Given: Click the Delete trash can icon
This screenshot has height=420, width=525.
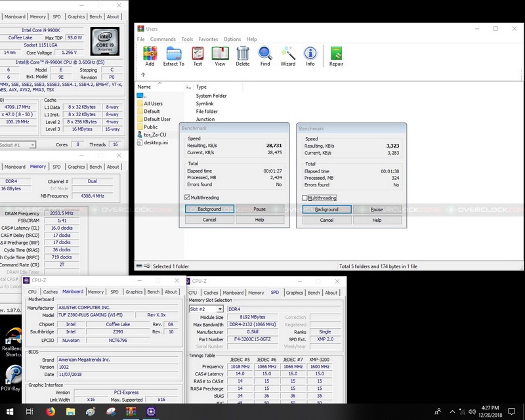Looking at the screenshot, I should 242,56.
